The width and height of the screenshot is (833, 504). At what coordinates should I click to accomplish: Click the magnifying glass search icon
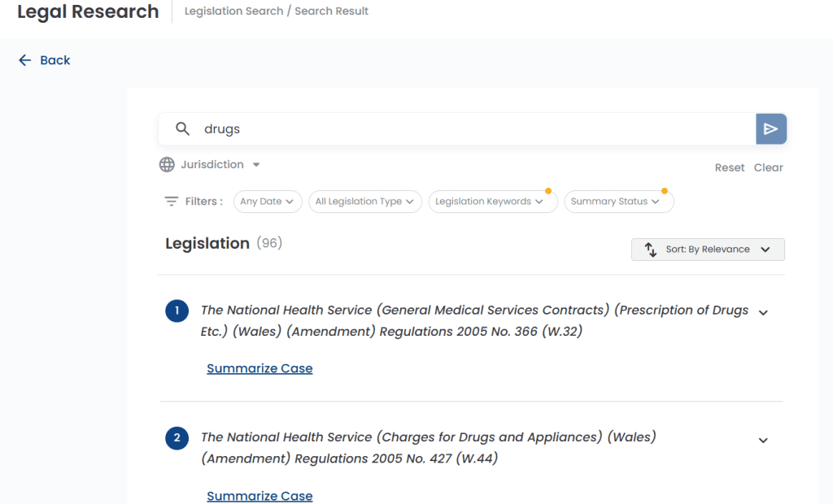[182, 128]
